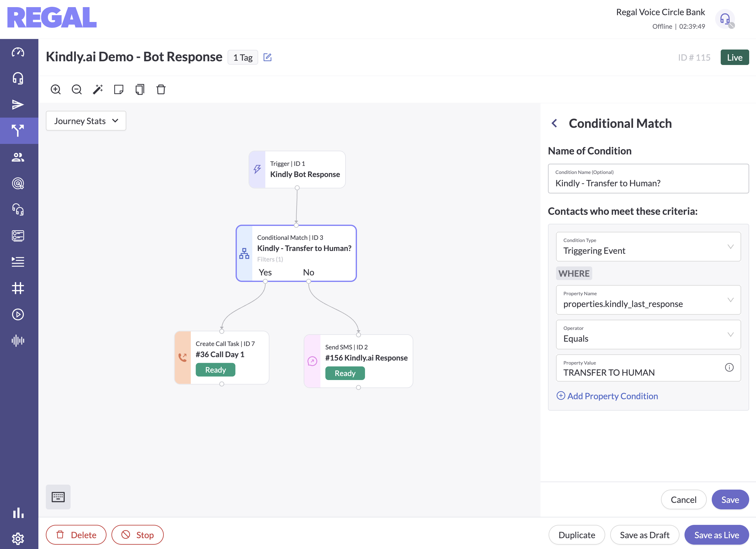Viewport: 756px width, 549px height.
Task: Open the queue lines sidebar icon
Action: (18, 262)
